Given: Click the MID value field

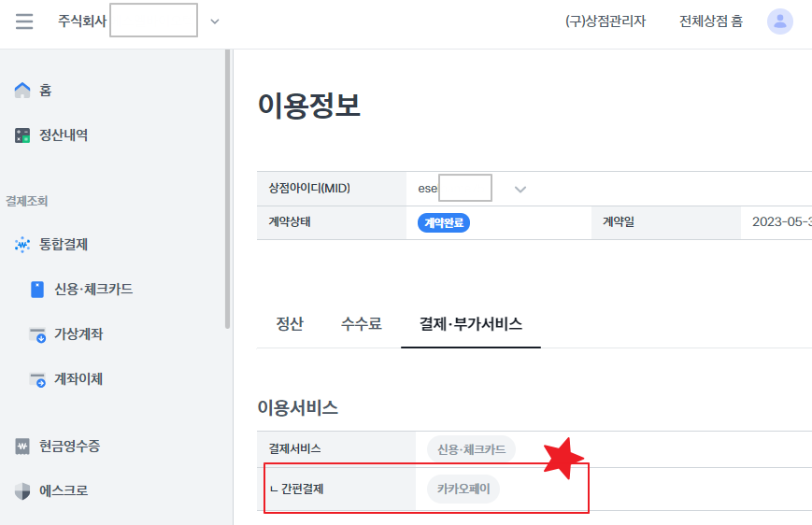Looking at the screenshot, I should pyautogui.click(x=465, y=188).
